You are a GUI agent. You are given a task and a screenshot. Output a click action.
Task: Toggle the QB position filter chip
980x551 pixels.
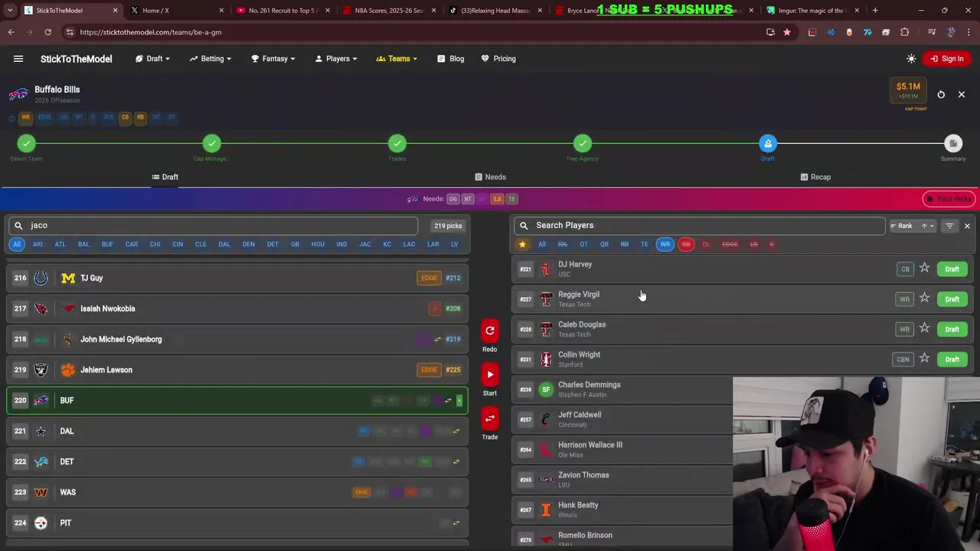(604, 244)
